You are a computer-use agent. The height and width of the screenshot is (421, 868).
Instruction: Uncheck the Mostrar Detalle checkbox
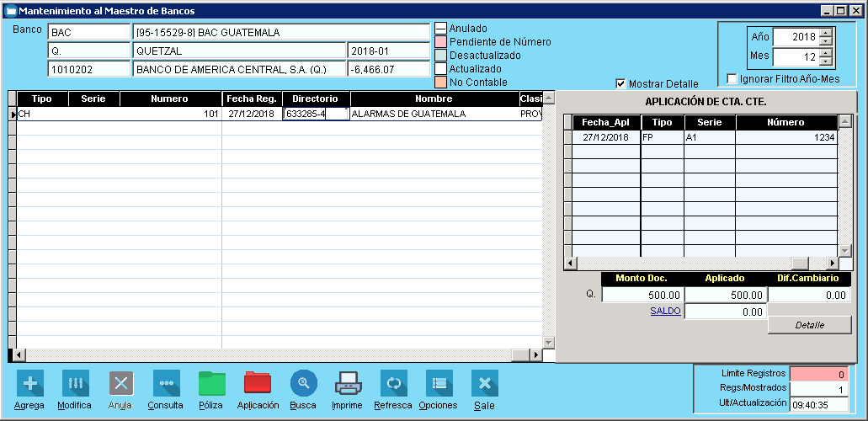621,83
